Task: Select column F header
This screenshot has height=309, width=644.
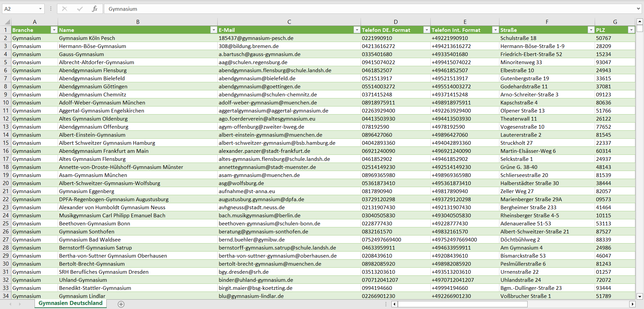Action: (547, 22)
